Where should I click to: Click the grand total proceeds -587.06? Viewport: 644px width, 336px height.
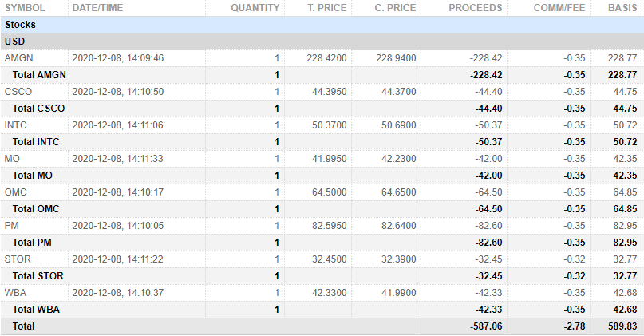pyautogui.click(x=486, y=326)
